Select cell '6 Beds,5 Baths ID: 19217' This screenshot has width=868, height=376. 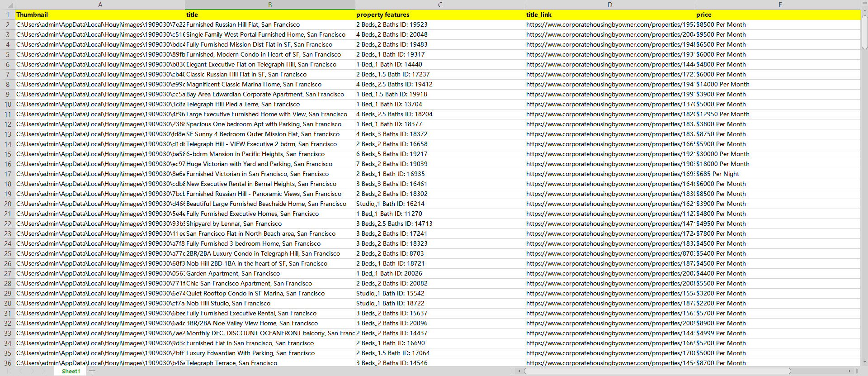point(440,154)
